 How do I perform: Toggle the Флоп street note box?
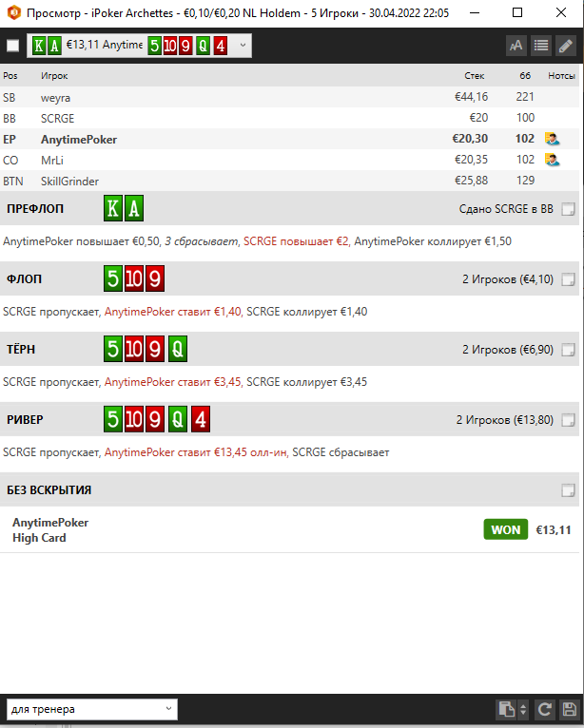tap(568, 280)
